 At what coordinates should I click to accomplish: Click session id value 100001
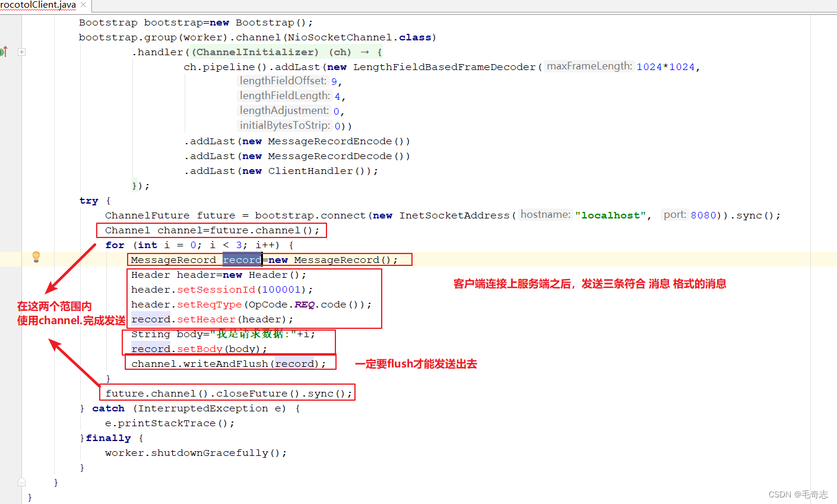tap(281, 290)
